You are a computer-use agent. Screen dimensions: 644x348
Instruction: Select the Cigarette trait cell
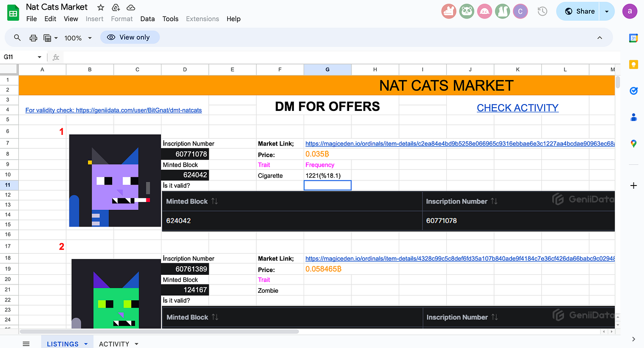click(280, 175)
